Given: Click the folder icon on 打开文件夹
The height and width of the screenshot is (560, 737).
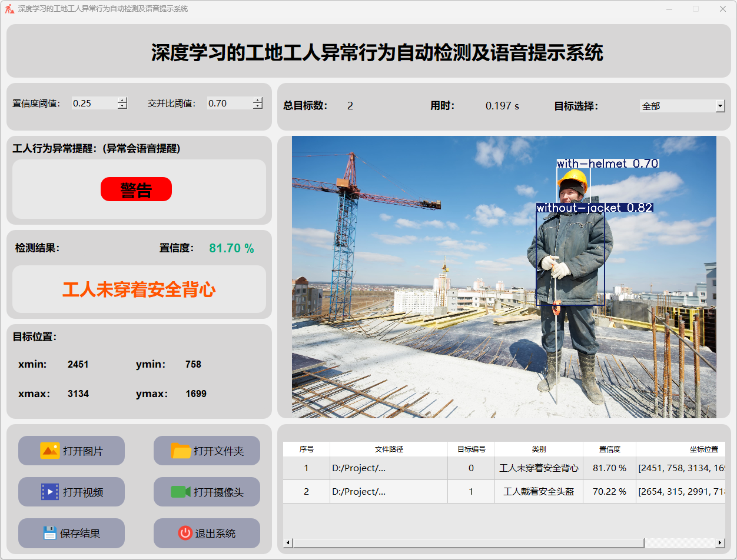Looking at the screenshot, I should coord(181,451).
